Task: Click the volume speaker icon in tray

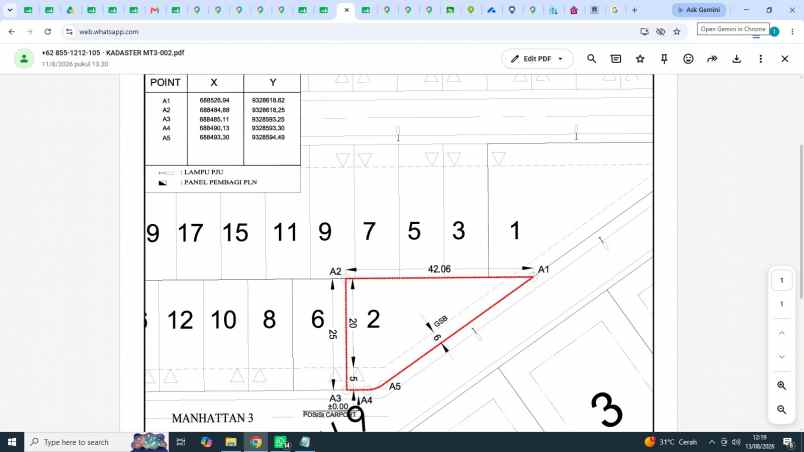Action: tap(736, 442)
